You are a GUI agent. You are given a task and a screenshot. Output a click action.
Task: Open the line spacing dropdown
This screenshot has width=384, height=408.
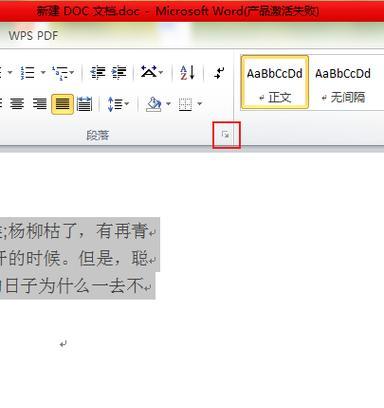[x=118, y=104]
